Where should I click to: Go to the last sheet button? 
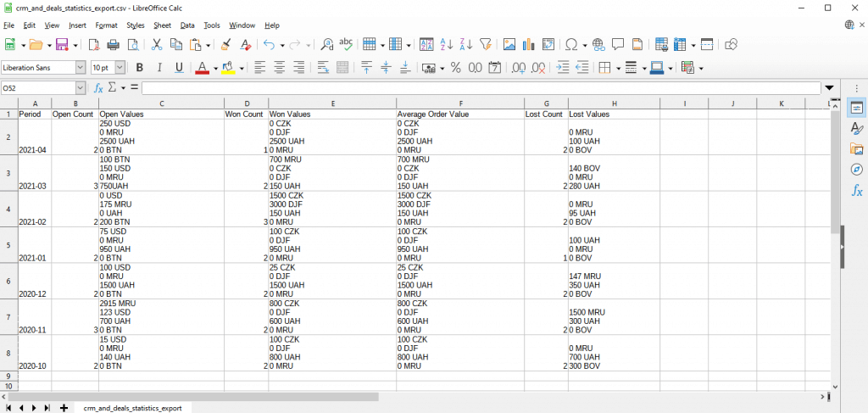[47, 408]
